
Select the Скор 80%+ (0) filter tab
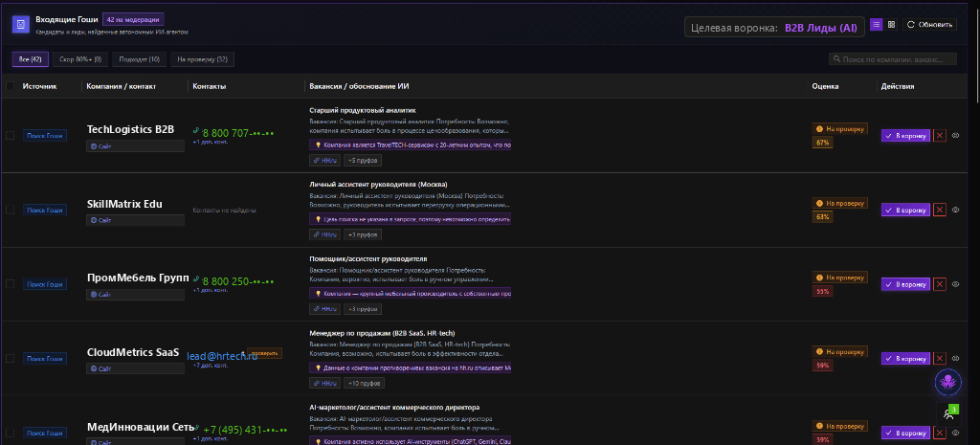click(80, 59)
